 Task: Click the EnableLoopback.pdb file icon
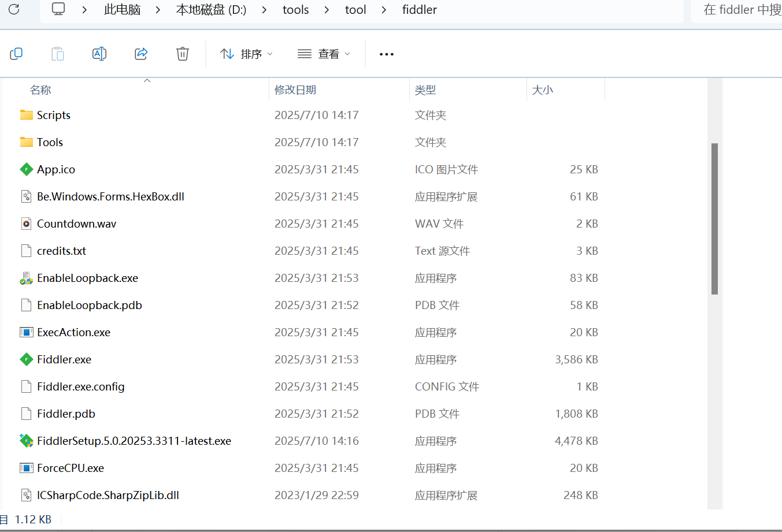point(26,305)
